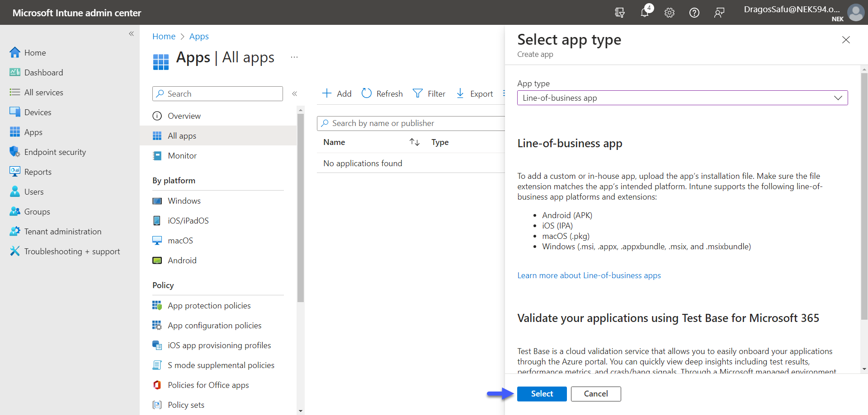Open App protection policies

[x=209, y=305]
